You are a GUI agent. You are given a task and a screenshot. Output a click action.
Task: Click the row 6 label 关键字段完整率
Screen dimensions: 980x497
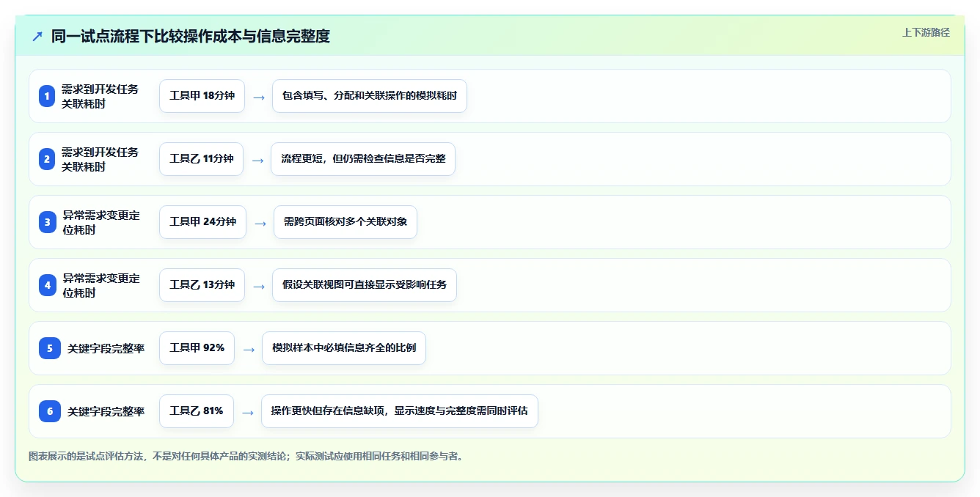pos(106,412)
